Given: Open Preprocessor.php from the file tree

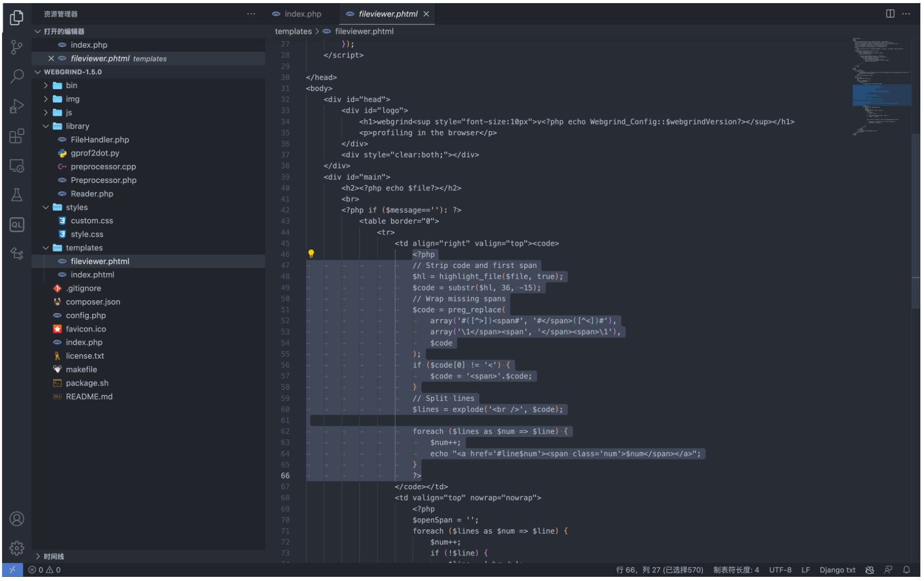Looking at the screenshot, I should tap(103, 180).
